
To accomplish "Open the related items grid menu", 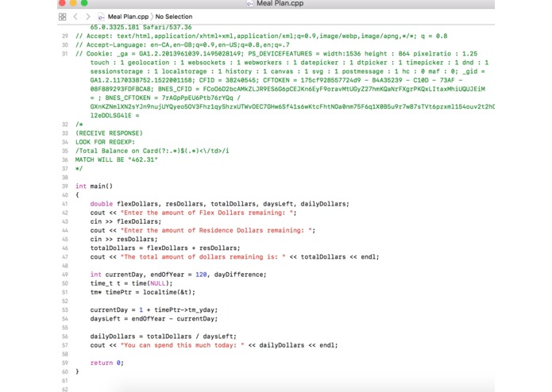I will point(62,17).
